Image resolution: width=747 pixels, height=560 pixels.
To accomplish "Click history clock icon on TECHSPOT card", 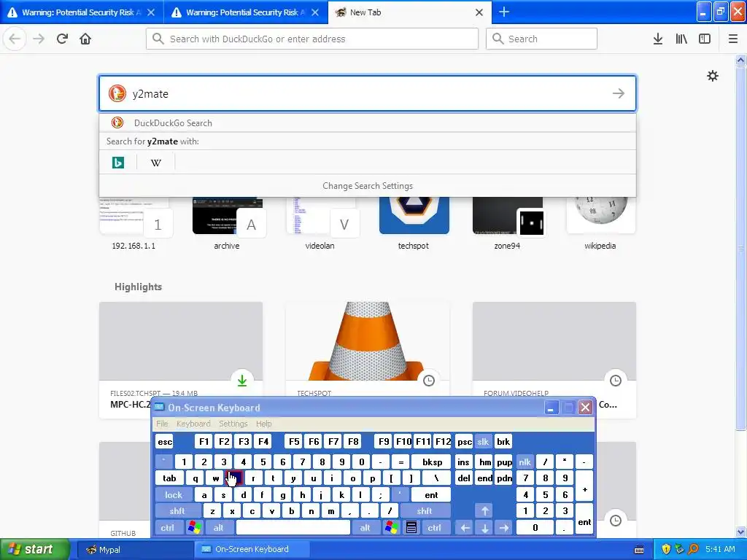I will (x=429, y=380).
